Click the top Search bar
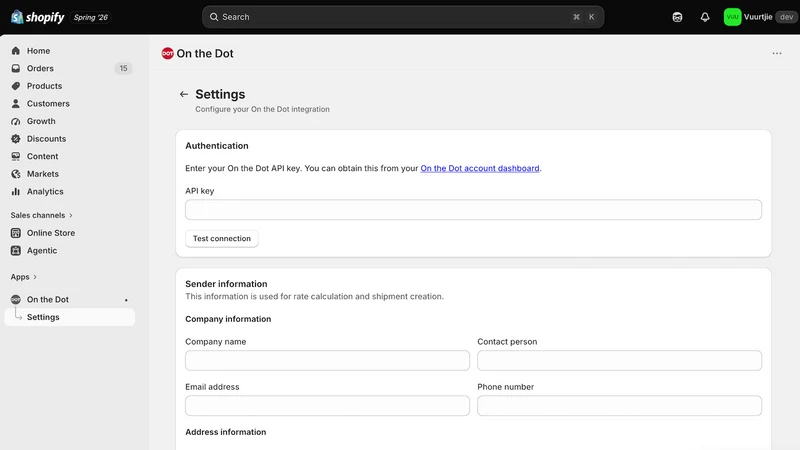This screenshot has height=450, width=800. coord(403,17)
